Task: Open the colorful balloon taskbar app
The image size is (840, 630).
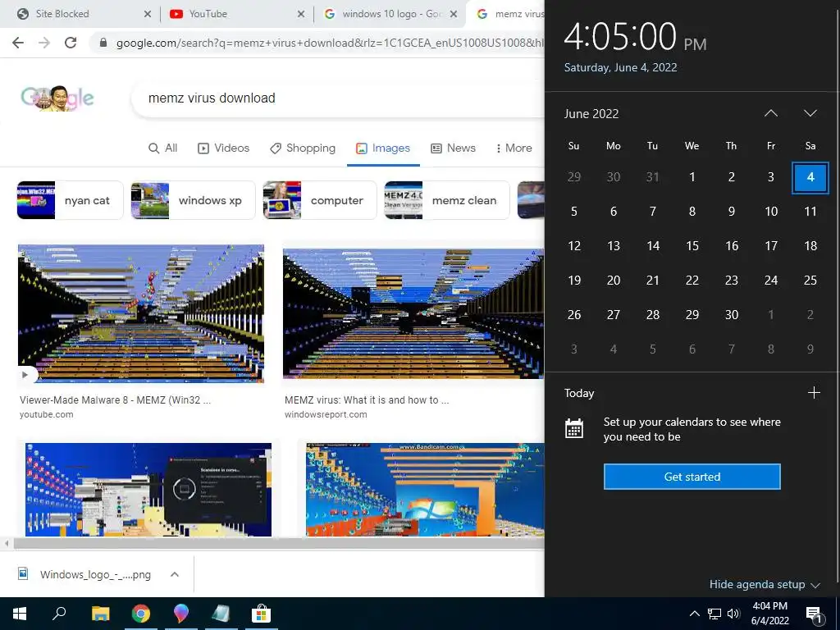Action: tap(181, 614)
